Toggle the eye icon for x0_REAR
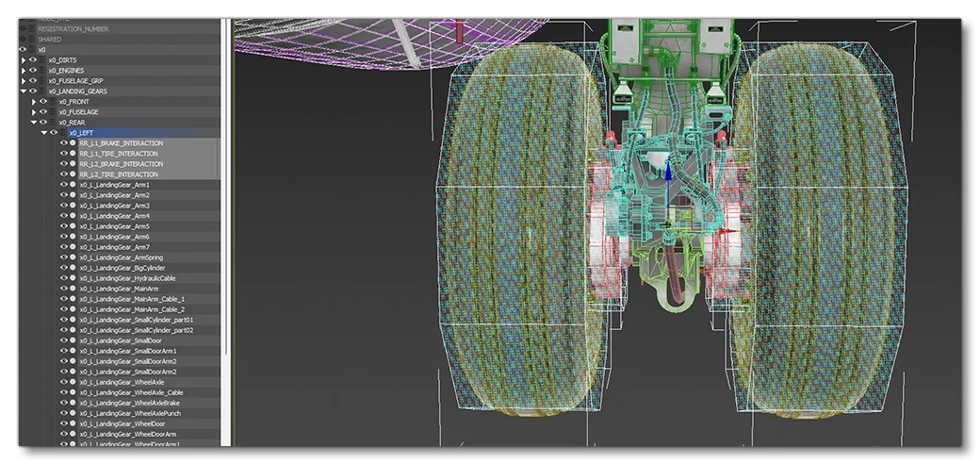The image size is (980, 465). point(43,122)
